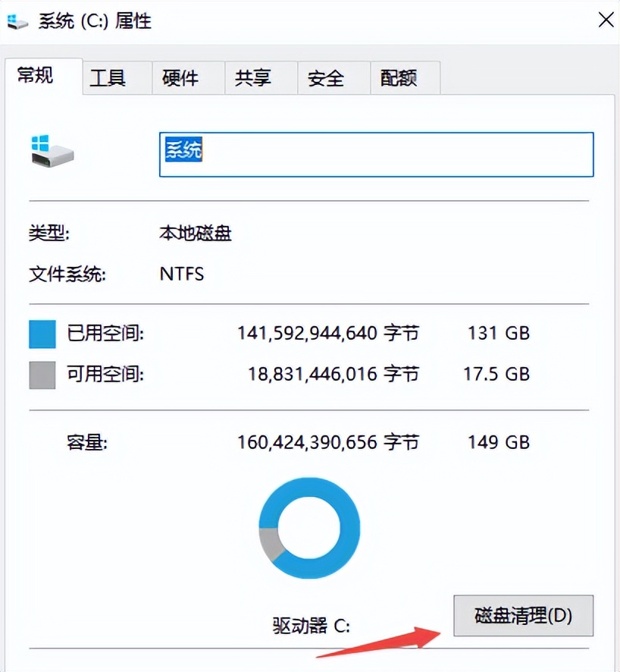Viewport: 620px width, 672px height.
Task: Click the 驱动器 C: label
Action: point(312,626)
